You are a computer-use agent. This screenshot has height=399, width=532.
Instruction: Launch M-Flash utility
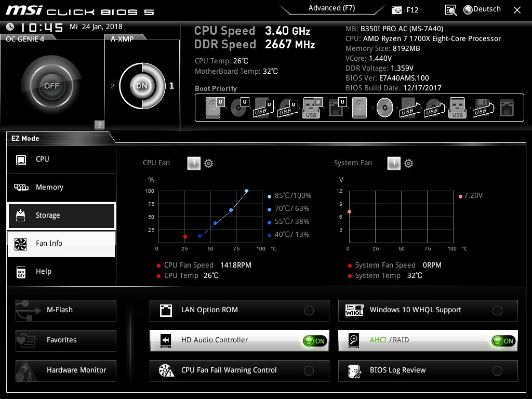tap(66, 310)
